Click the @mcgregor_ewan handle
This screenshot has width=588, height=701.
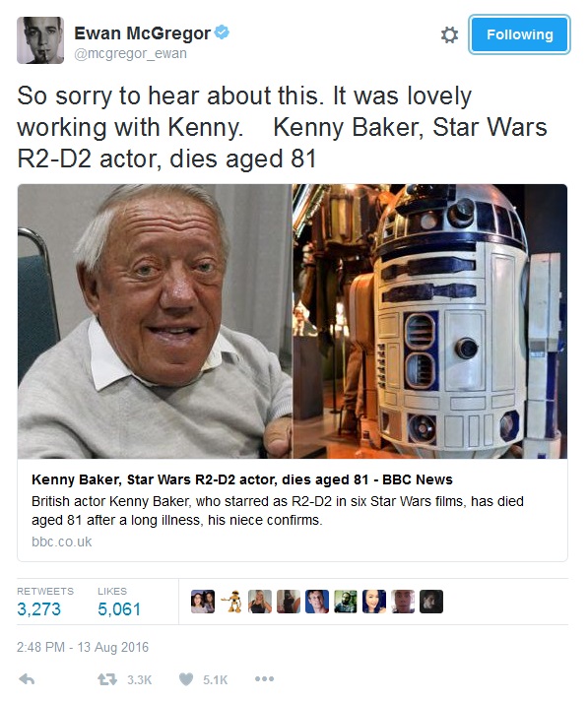click(130, 53)
